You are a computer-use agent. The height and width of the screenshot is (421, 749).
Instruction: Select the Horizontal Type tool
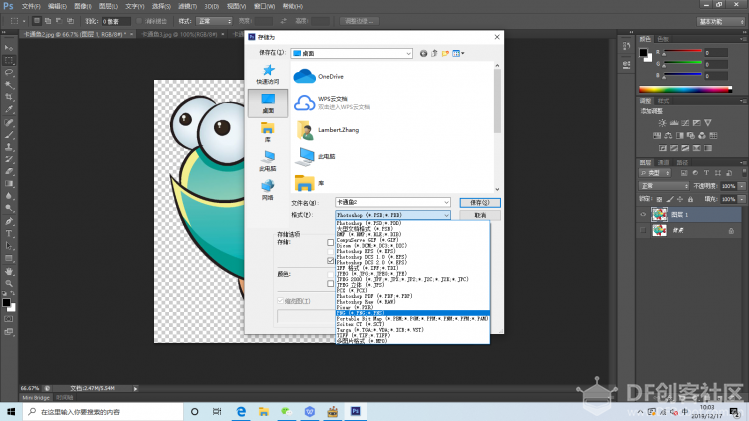(9, 234)
